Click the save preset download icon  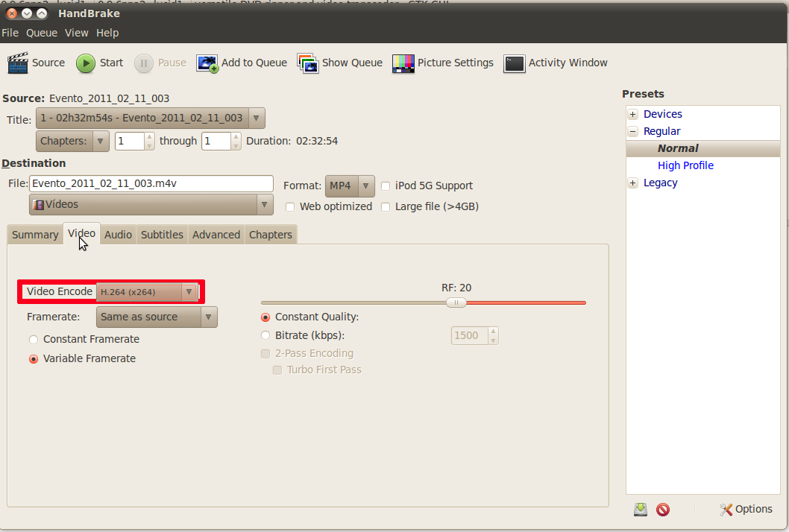[x=640, y=510]
